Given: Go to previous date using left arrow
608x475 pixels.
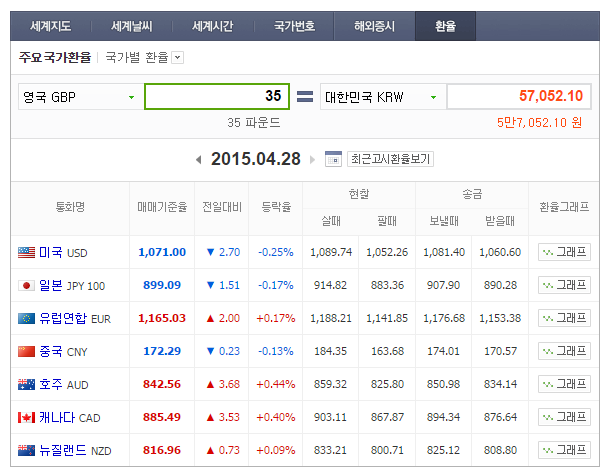Looking at the screenshot, I should coord(199,159).
